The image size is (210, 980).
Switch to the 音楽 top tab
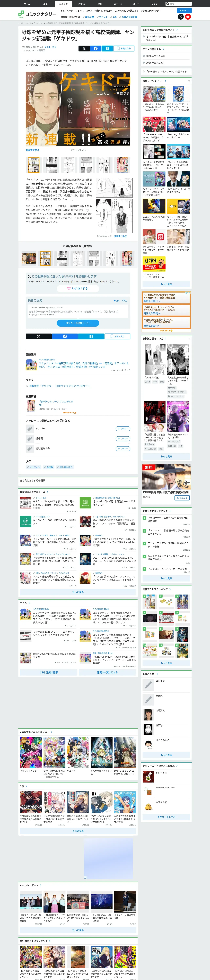(45, 4)
